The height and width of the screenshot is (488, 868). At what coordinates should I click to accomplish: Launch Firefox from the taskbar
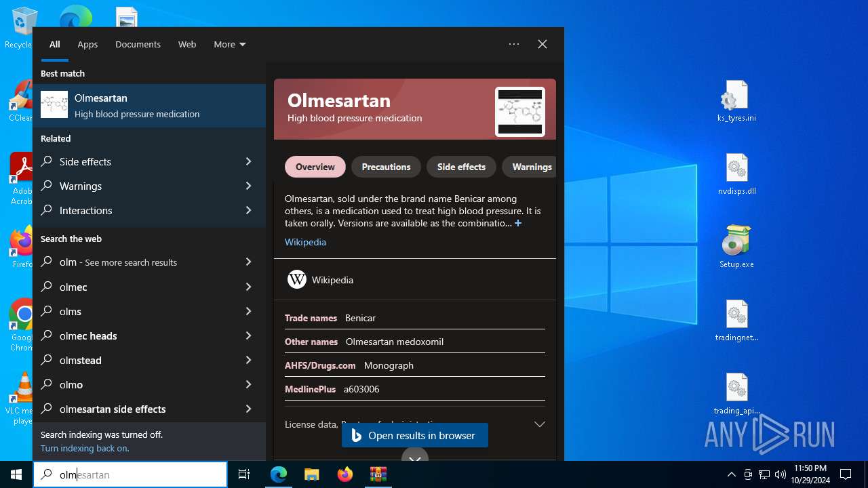(344, 474)
